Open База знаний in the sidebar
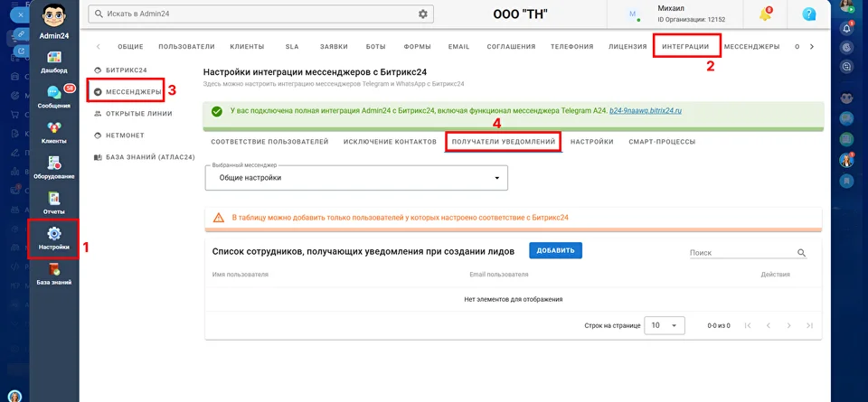The height and width of the screenshot is (402, 868). coord(53,273)
